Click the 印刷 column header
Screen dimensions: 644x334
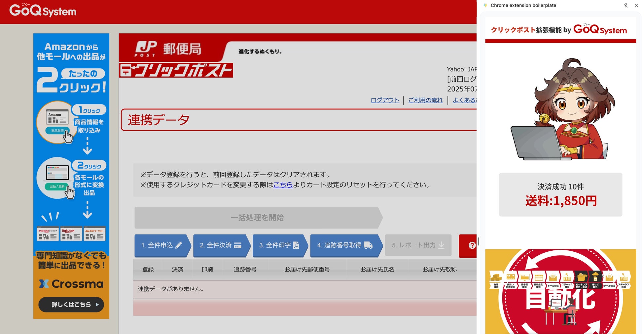coord(207,270)
